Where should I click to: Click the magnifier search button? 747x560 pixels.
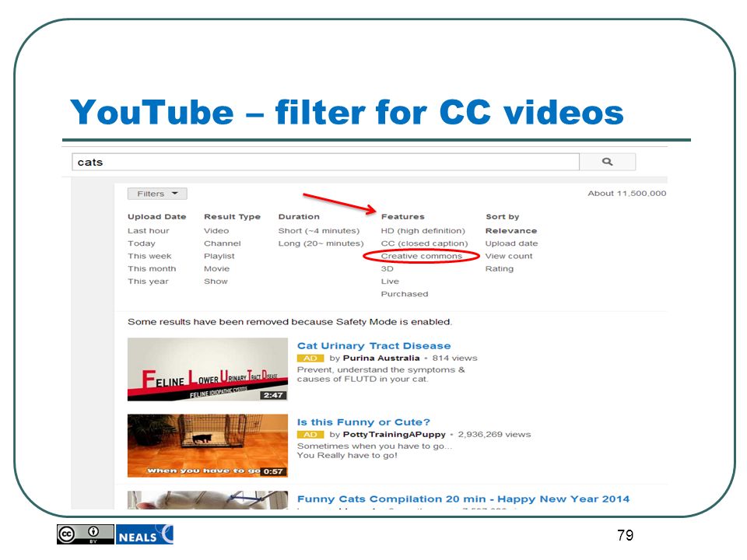pyautogui.click(x=607, y=162)
